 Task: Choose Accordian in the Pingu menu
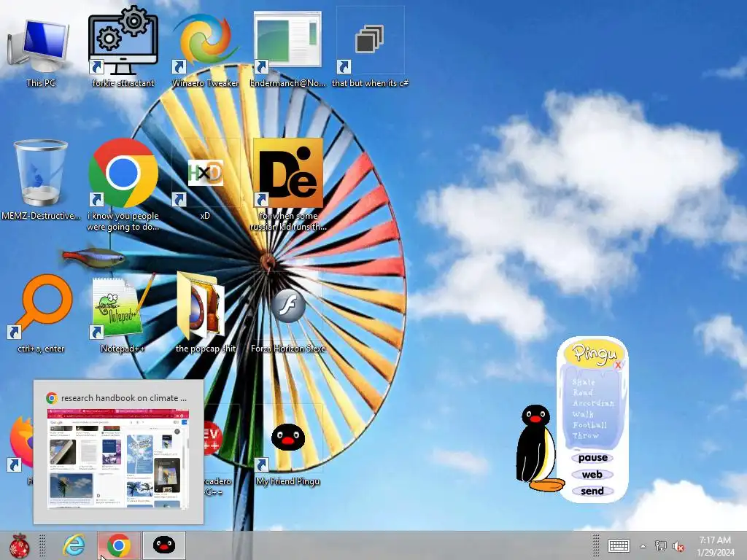pyautogui.click(x=593, y=403)
